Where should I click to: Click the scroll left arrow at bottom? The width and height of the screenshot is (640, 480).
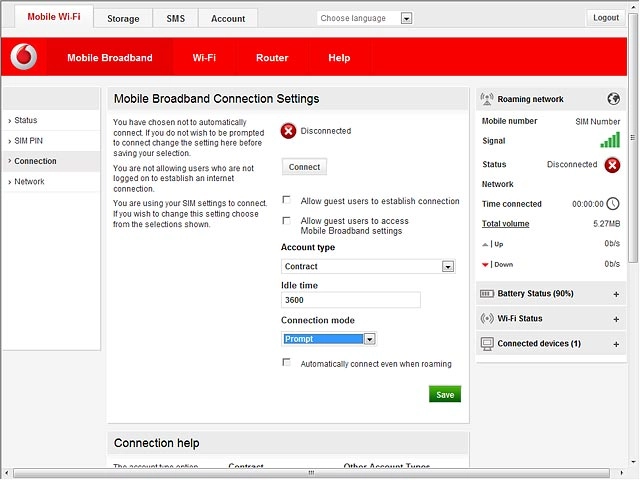[7, 473]
